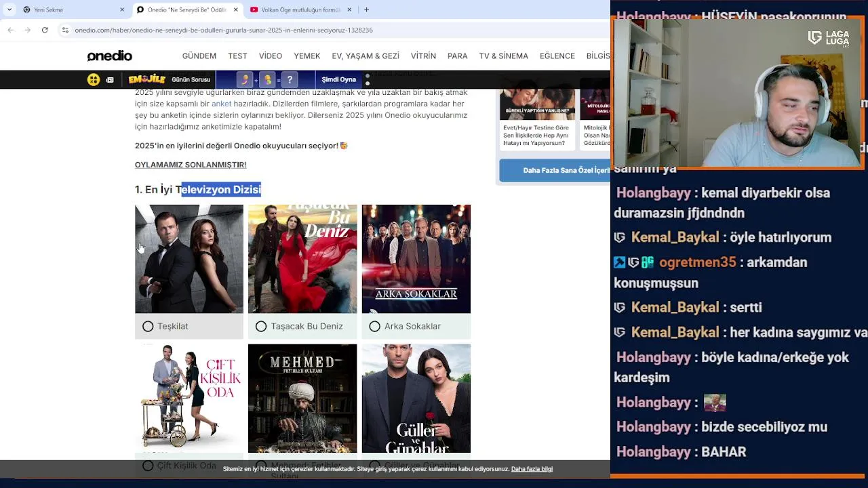Screen dimensions: 868x488
Task: Go forward in browser history
Action: [27, 30]
